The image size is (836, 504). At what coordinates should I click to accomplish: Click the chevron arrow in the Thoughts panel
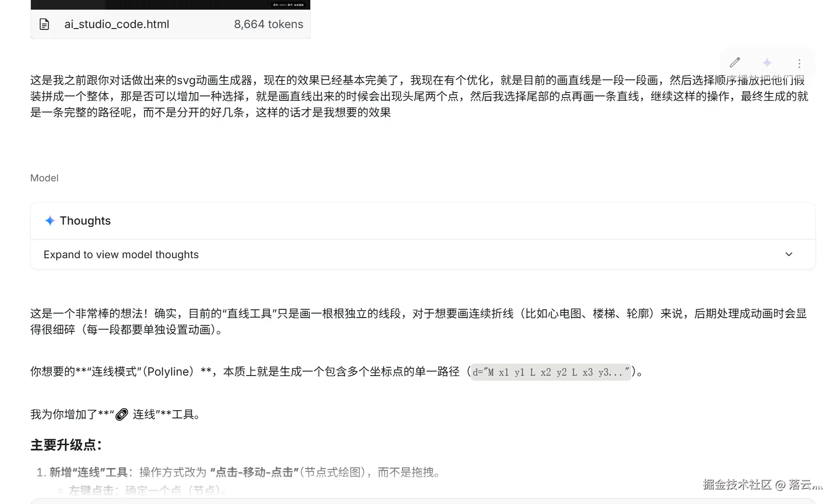click(x=789, y=255)
